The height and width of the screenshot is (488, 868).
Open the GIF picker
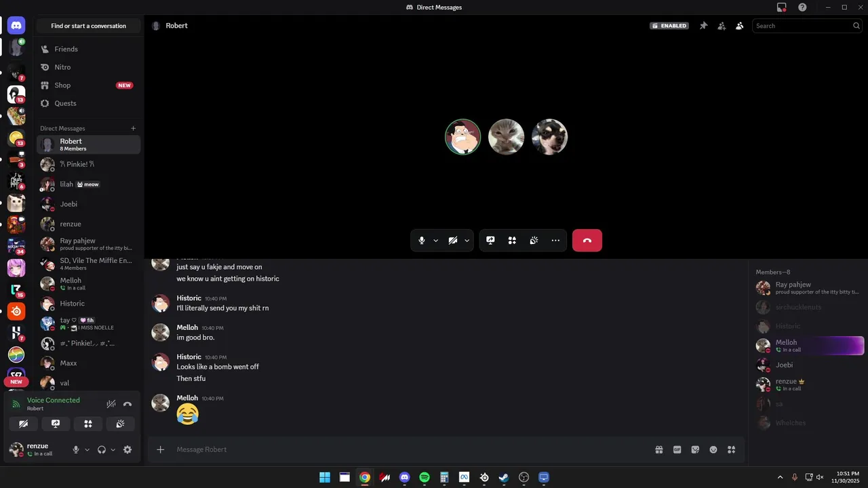(677, 449)
